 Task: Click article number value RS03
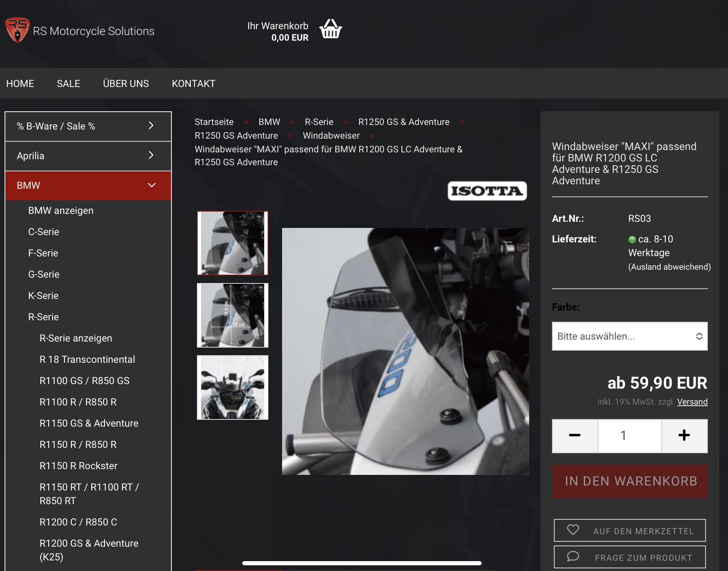coord(639,218)
